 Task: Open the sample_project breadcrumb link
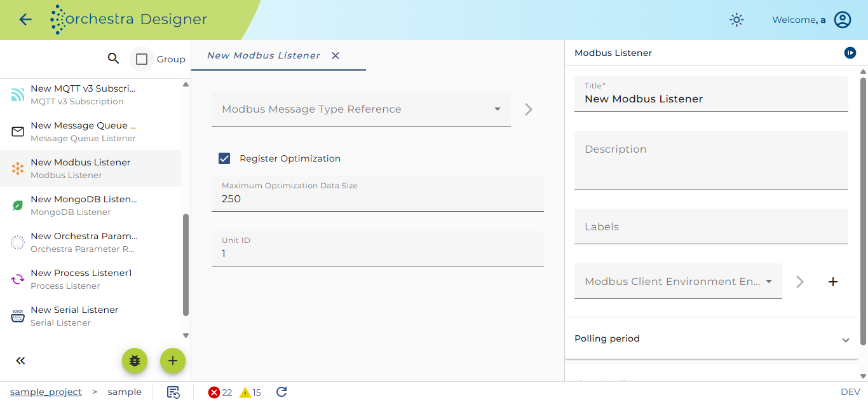coord(46,392)
